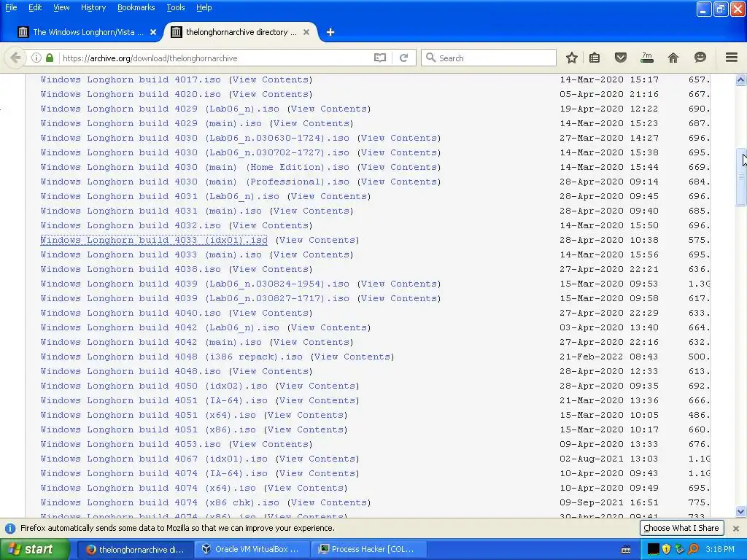Open the Bookmarks menu

136,7
